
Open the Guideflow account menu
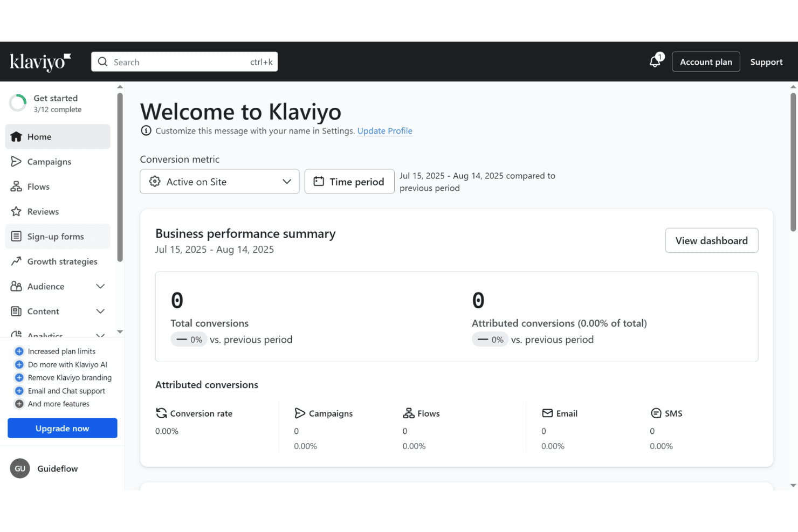pos(58,469)
